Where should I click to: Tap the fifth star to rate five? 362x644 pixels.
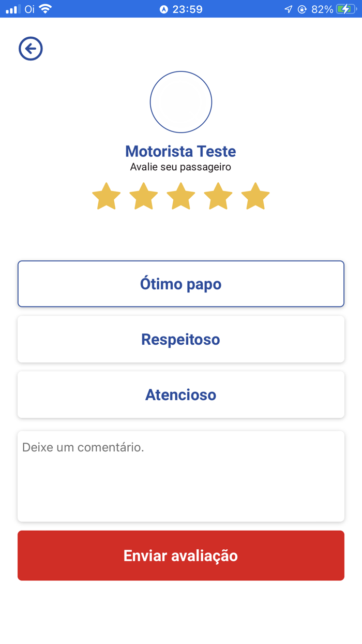tap(255, 196)
